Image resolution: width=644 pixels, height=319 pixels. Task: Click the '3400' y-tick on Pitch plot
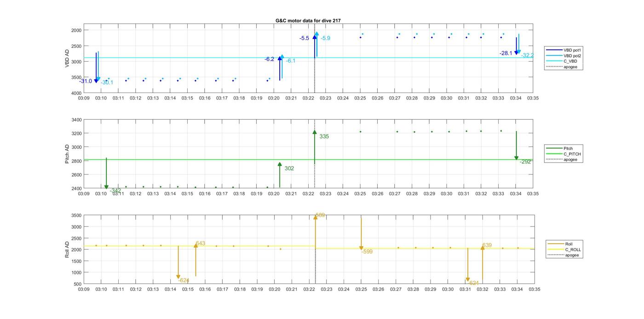coord(76,120)
